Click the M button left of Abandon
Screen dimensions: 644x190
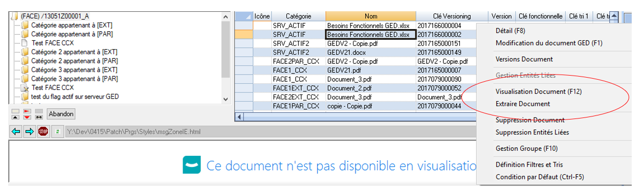(39, 117)
